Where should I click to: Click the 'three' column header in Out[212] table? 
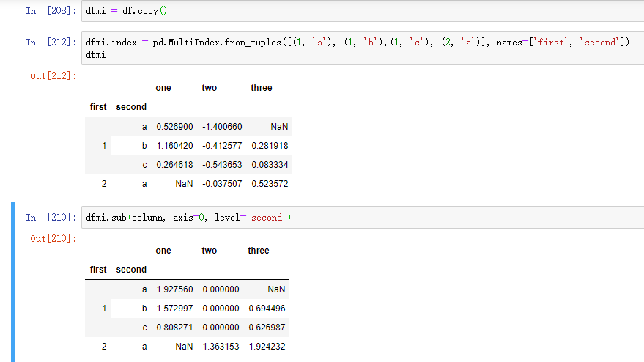[262, 88]
